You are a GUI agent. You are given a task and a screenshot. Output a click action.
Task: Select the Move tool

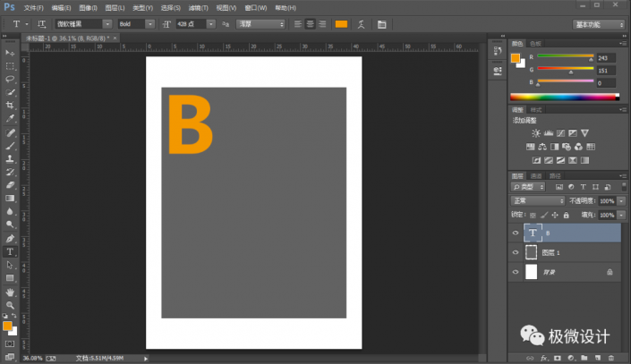(10, 53)
